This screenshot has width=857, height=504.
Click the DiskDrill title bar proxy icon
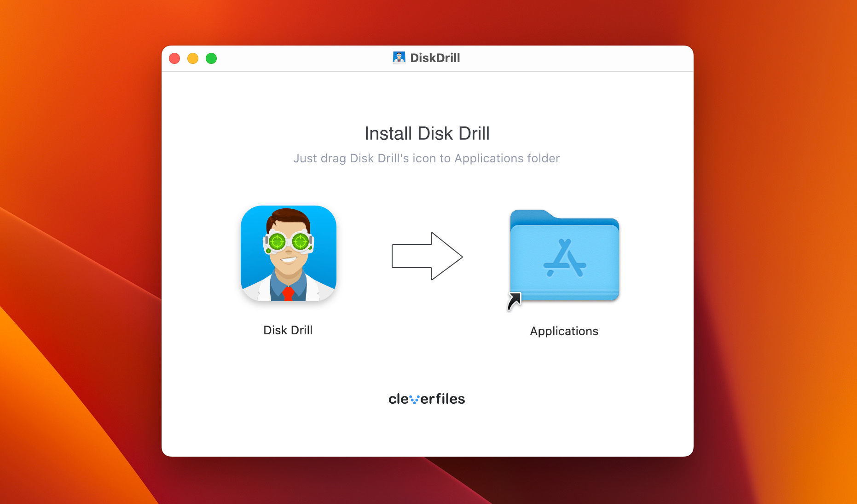coord(399,58)
